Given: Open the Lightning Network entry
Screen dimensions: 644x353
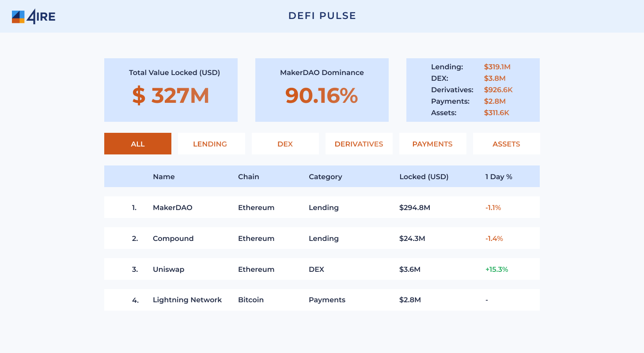Looking at the screenshot, I should (187, 300).
